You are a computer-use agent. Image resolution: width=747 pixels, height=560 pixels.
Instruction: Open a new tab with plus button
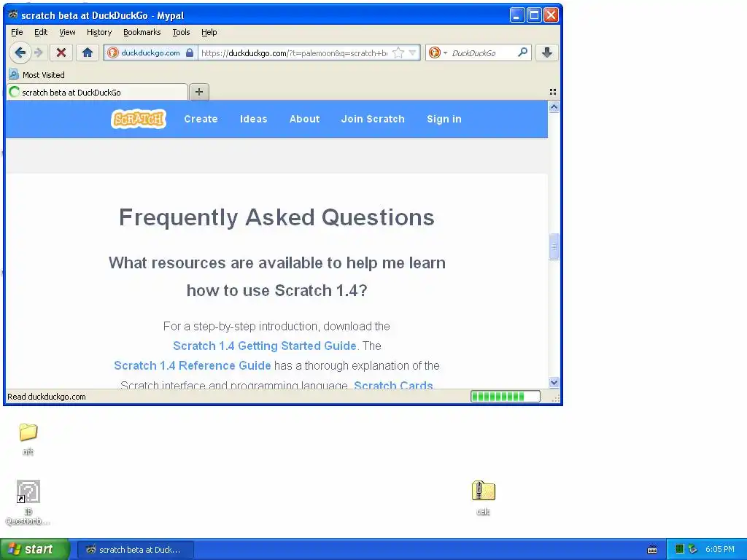pyautogui.click(x=199, y=92)
